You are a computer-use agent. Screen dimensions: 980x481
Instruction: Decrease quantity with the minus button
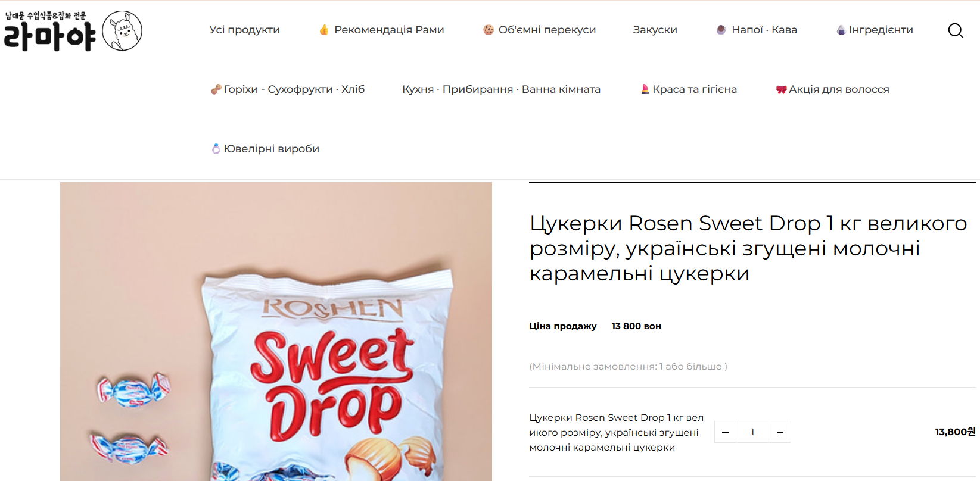tap(725, 432)
